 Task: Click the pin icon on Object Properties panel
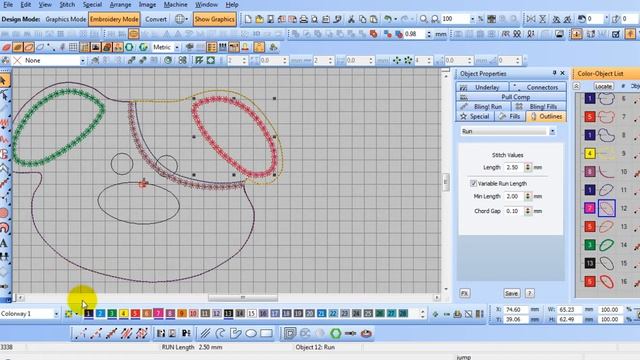(x=554, y=73)
